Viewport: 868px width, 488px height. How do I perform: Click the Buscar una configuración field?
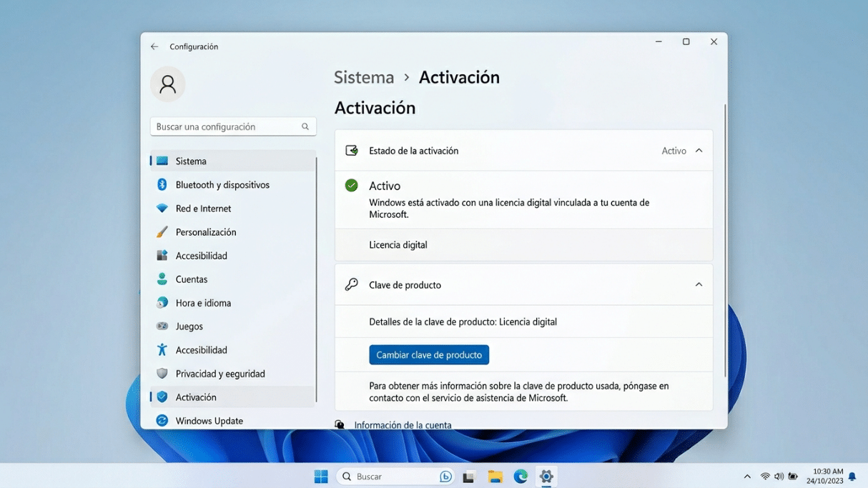[x=233, y=126]
